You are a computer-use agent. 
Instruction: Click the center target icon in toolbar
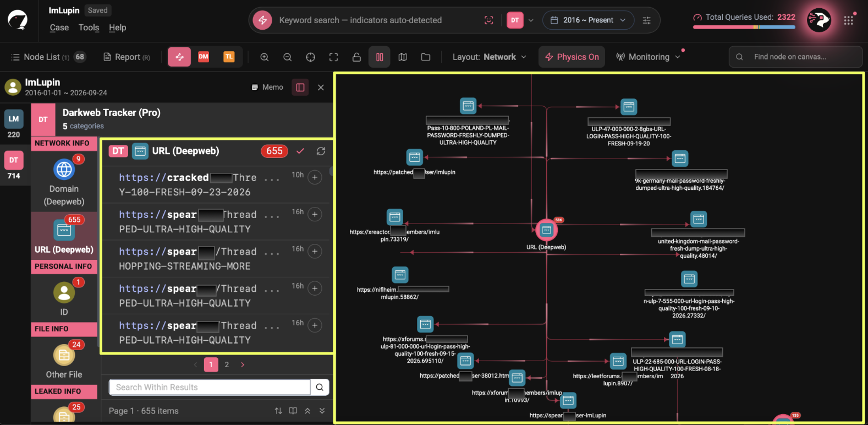(311, 57)
